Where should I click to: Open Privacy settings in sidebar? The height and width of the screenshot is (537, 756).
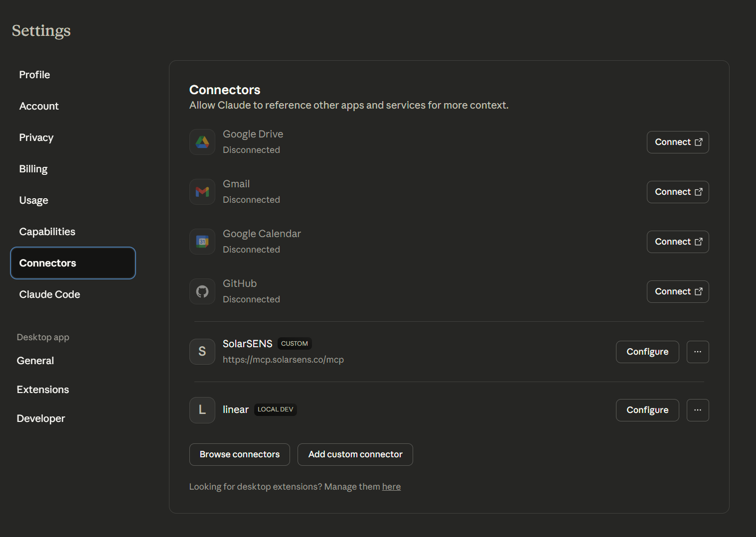coord(36,137)
